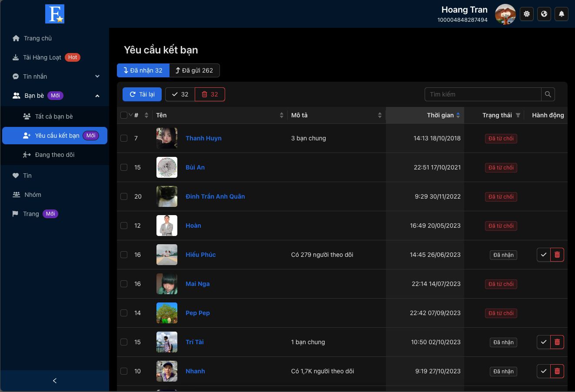Switch to the Đã nhận 32 tab
The image size is (575, 392).
click(143, 70)
